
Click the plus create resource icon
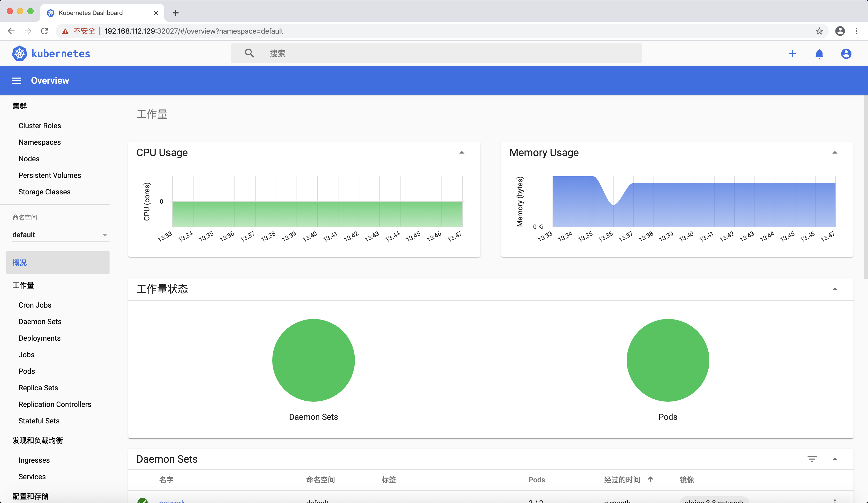[793, 54]
